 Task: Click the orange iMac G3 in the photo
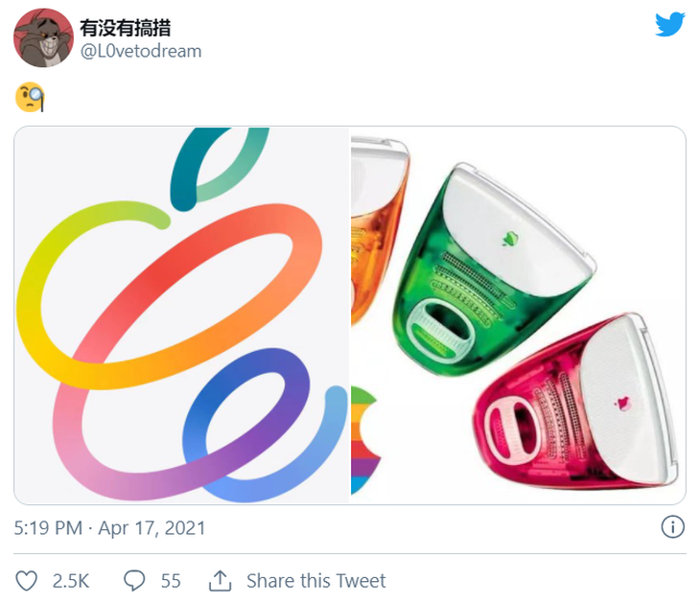tap(380, 227)
